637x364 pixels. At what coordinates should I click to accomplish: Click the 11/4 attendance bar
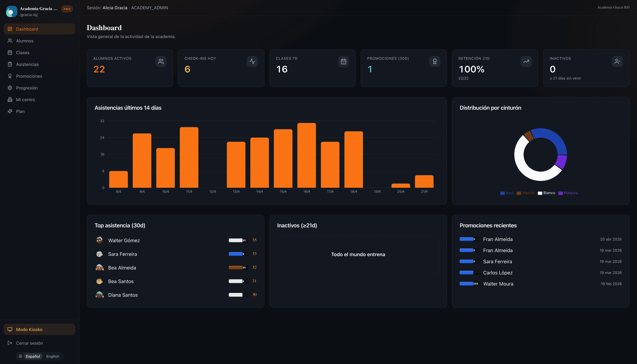pyautogui.click(x=189, y=157)
